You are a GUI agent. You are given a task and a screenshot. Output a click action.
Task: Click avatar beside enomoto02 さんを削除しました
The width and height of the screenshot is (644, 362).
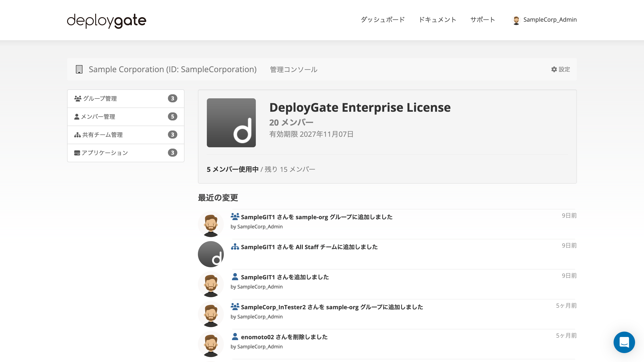coord(211,344)
